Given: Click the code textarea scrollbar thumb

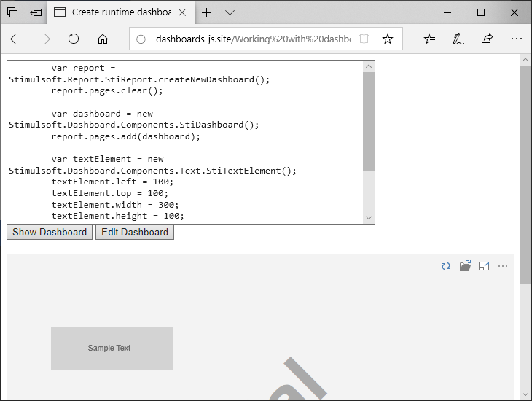Looking at the screenshot, I should pos(369,122).
